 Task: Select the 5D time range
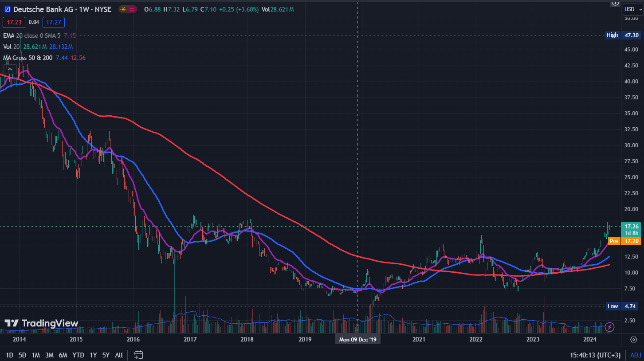point(23,355)
